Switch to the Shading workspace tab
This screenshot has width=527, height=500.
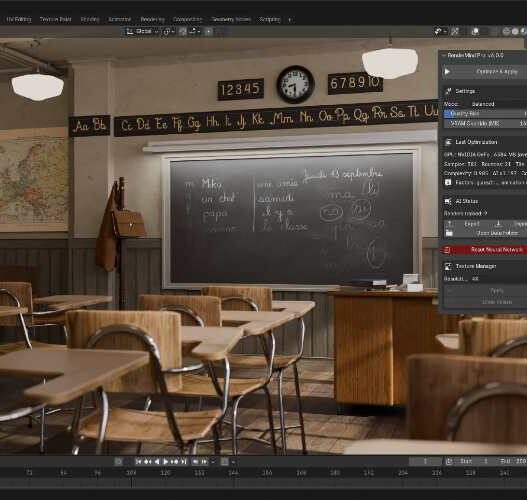[x=90, y=19]
